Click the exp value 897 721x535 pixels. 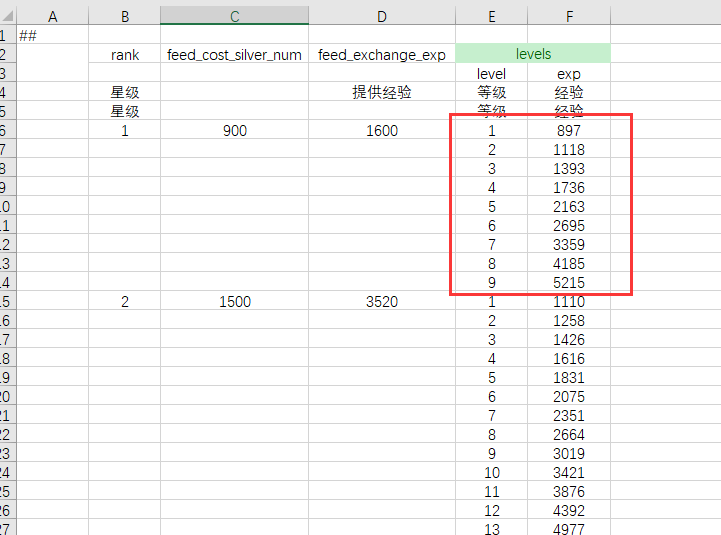click(569, 131)
